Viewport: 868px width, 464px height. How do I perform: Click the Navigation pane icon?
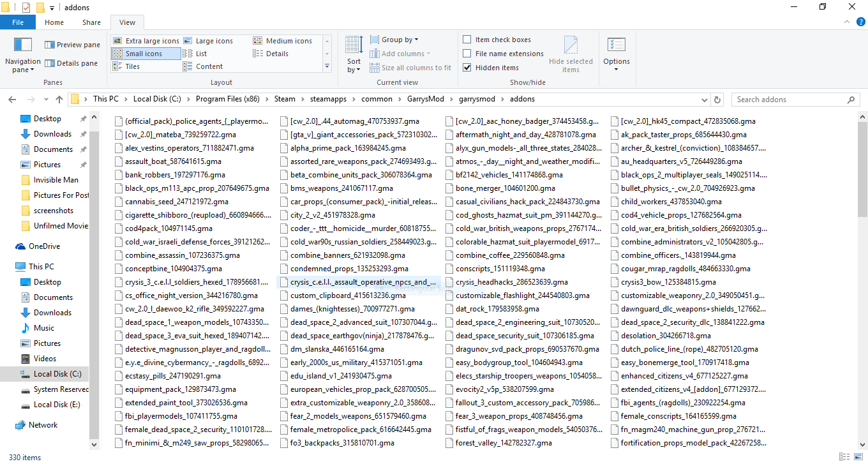pyautogui.click(x=23, y=45)
